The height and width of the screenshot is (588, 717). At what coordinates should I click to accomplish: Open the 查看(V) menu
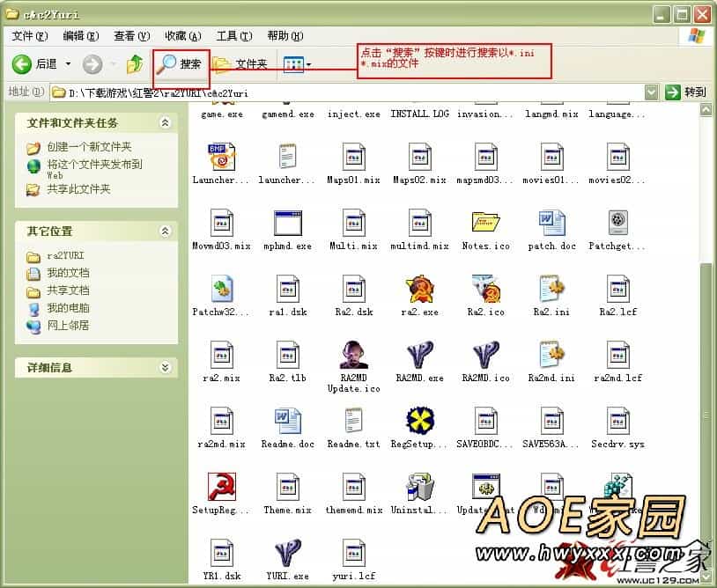coord(131,36)
